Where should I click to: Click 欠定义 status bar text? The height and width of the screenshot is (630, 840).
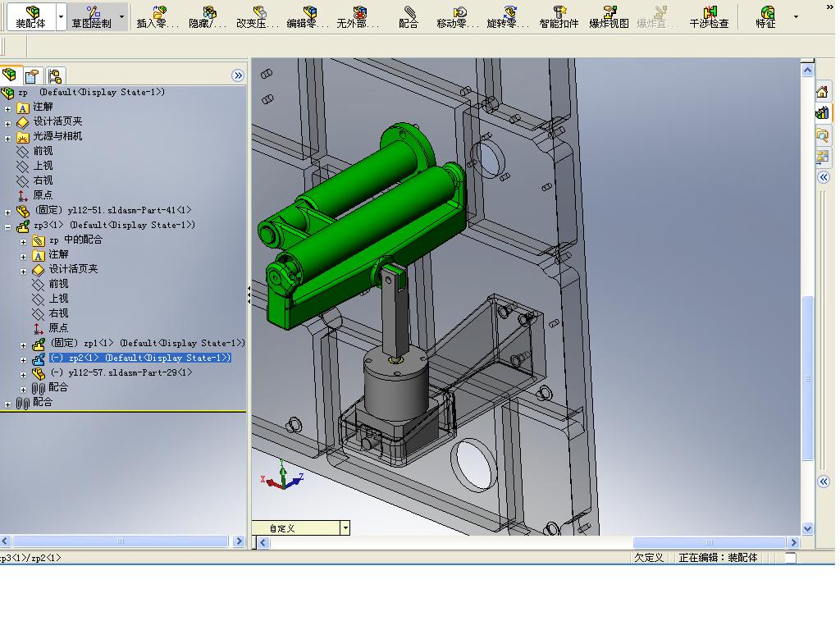649,558
